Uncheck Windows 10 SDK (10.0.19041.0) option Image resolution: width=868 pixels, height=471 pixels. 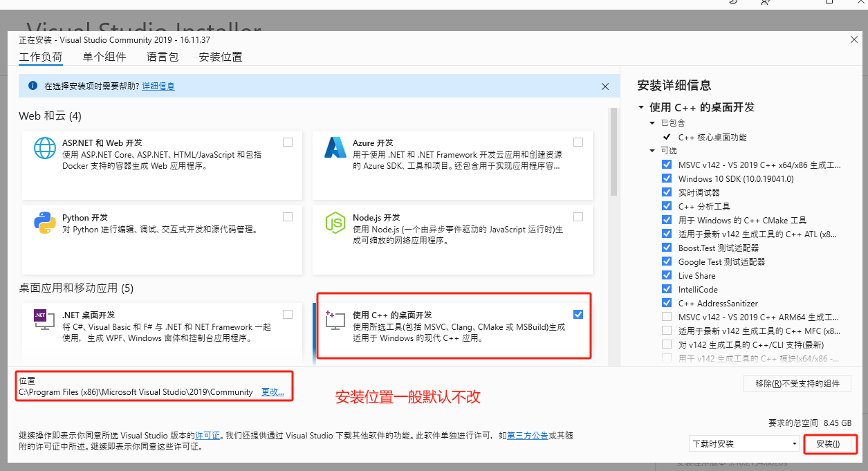pos(667,178)
